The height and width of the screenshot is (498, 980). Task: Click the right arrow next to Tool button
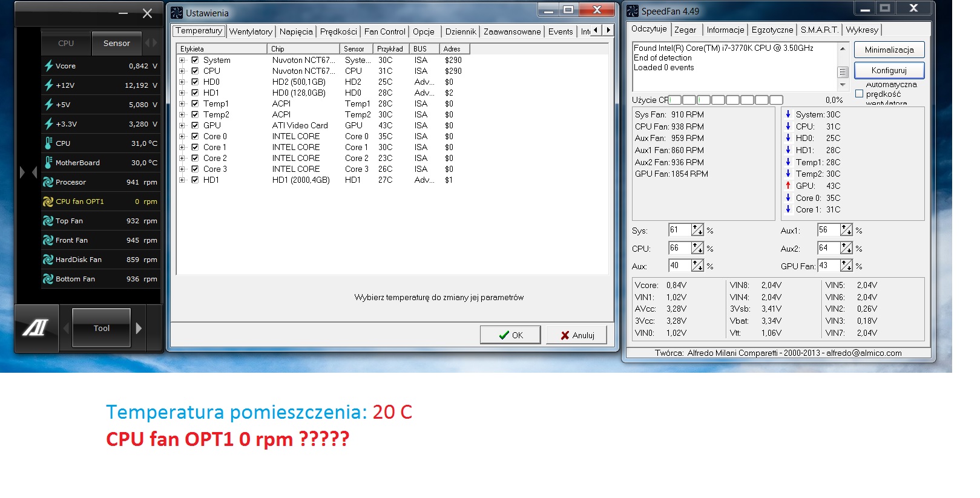pos(139,328)
